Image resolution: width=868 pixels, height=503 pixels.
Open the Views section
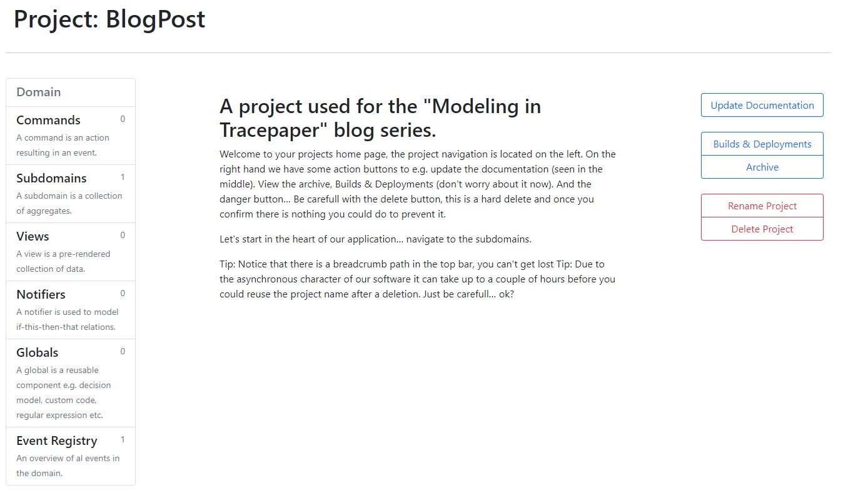(x=71, y=252)
